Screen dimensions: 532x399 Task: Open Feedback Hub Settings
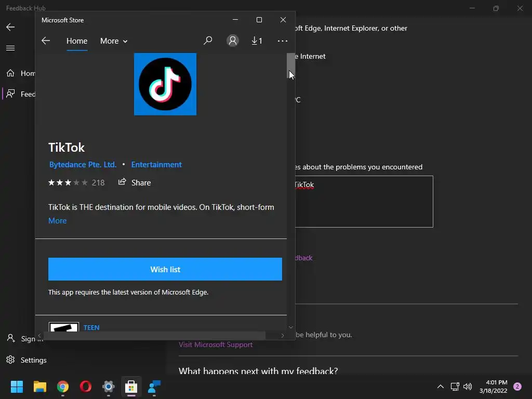point(26,360)
